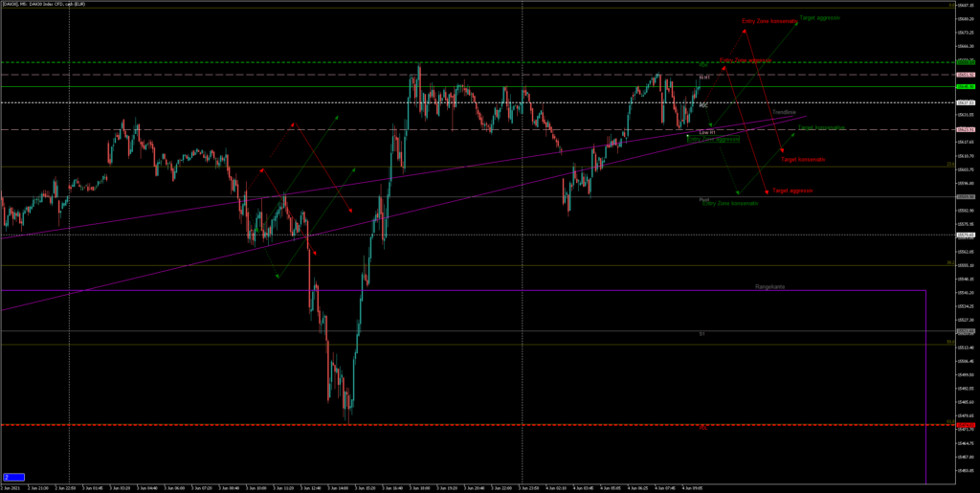The width and height of the screenshot is (980, 493).
Task: Click the 'S1' support level label
Action: coord(702,333)
